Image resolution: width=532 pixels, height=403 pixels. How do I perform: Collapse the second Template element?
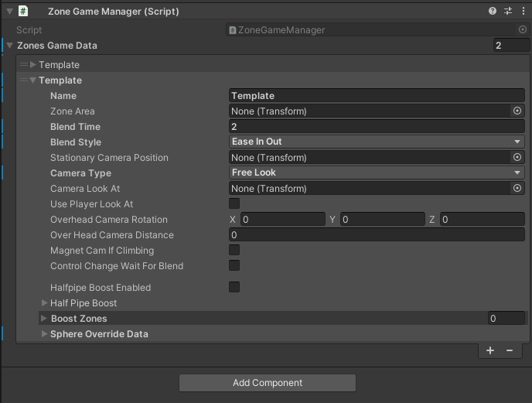33,80
